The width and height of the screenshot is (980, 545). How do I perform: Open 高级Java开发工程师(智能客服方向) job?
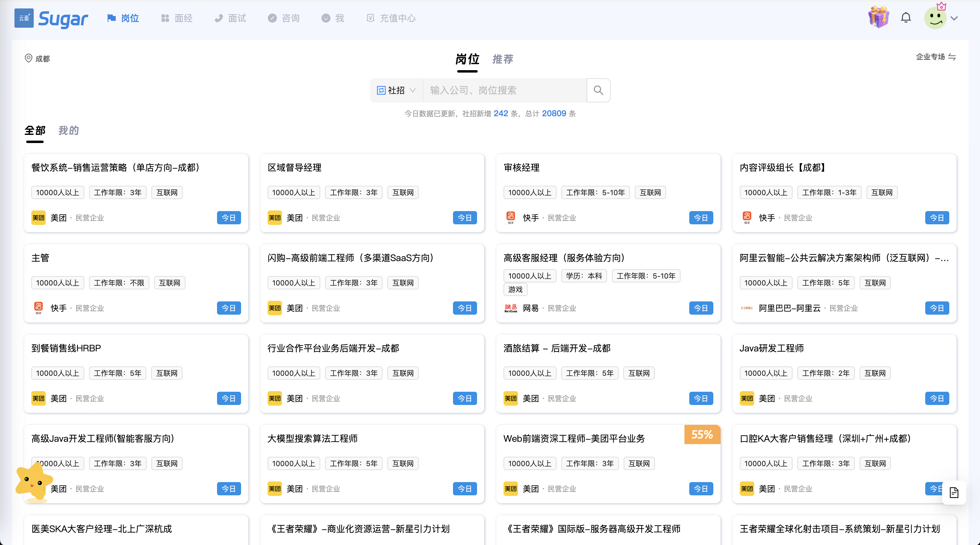[x=103, y=438]
